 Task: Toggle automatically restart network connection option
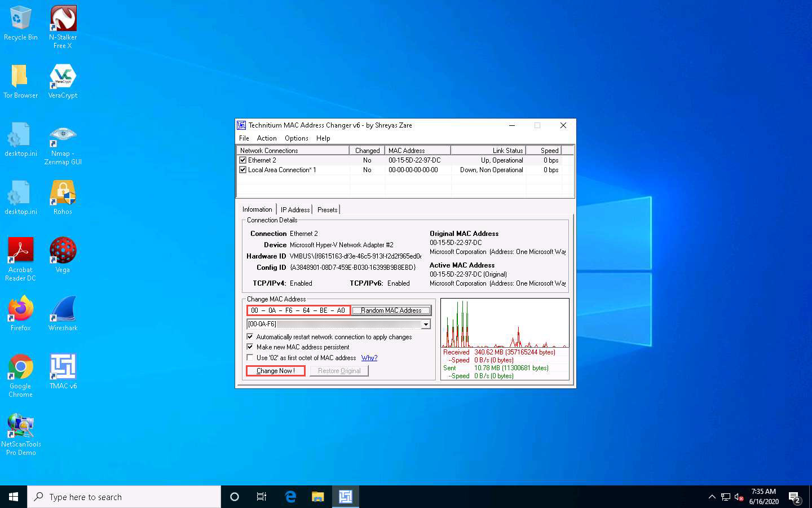250,337
